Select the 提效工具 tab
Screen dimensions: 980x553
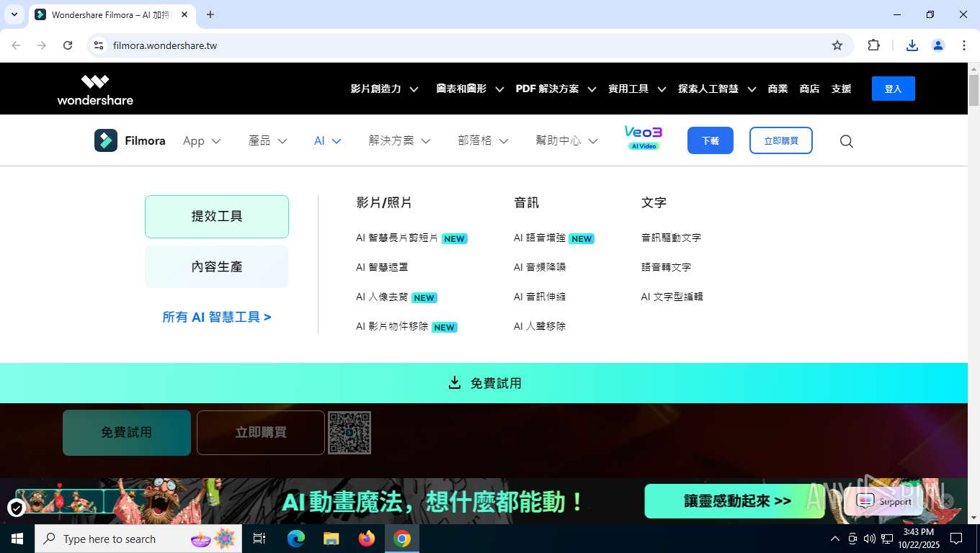tap(217, 216)
